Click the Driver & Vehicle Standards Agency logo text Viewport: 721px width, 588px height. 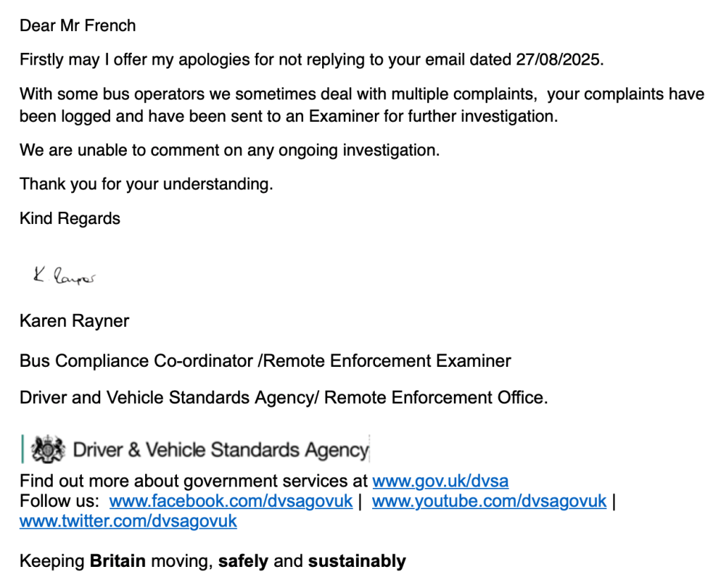(x=221, y=450)
